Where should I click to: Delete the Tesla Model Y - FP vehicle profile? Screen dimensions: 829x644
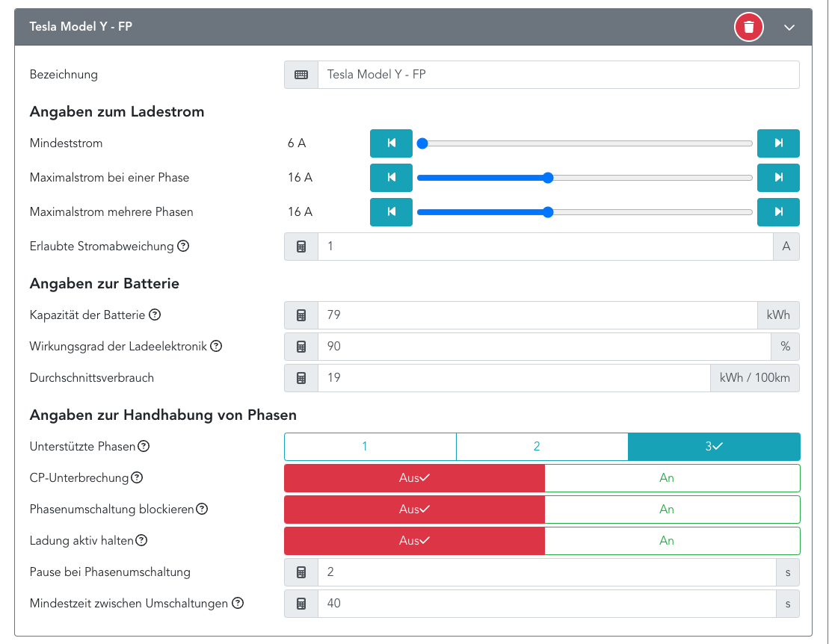748,27
